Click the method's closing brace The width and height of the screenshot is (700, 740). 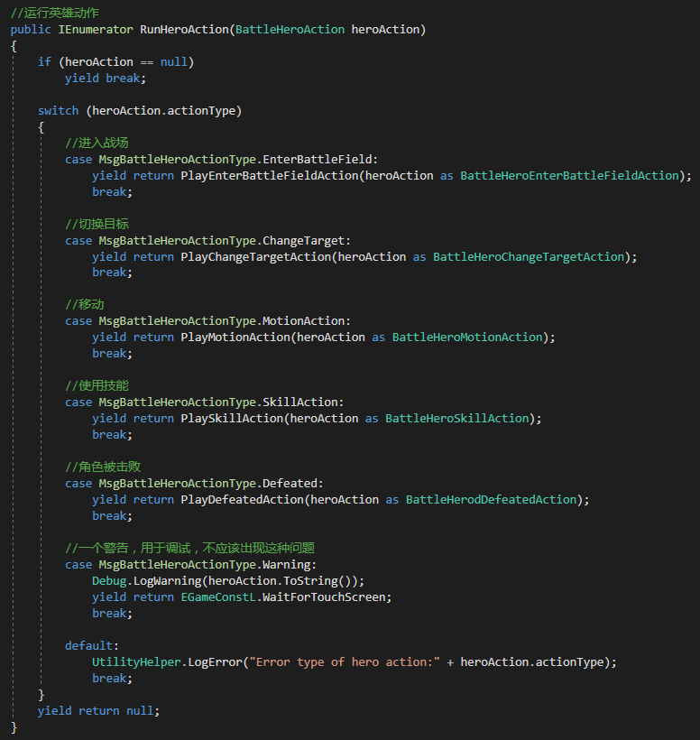14,727
